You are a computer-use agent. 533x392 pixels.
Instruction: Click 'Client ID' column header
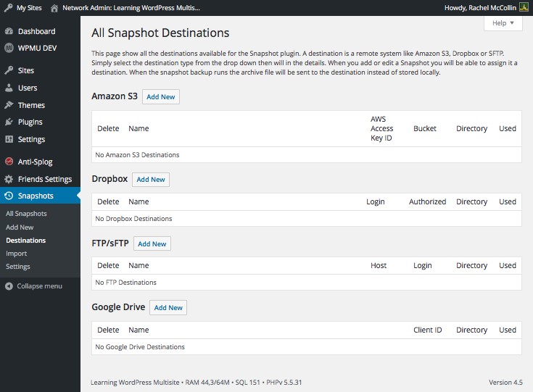click(x=428, y=330)
